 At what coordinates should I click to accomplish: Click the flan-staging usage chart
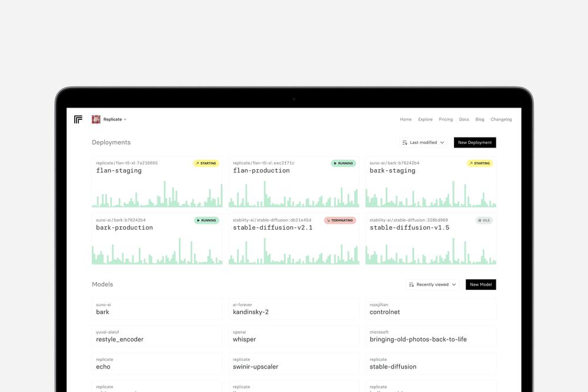157,194
